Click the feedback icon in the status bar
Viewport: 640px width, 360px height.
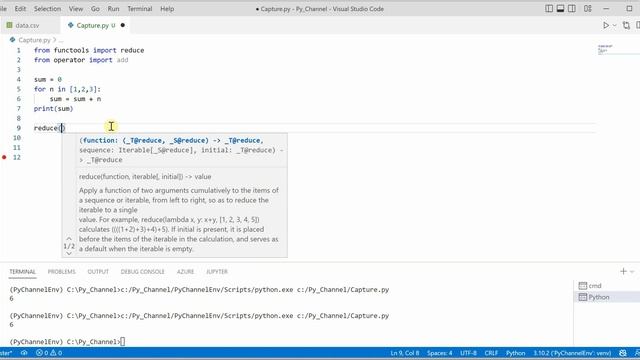tap(622, 353)
